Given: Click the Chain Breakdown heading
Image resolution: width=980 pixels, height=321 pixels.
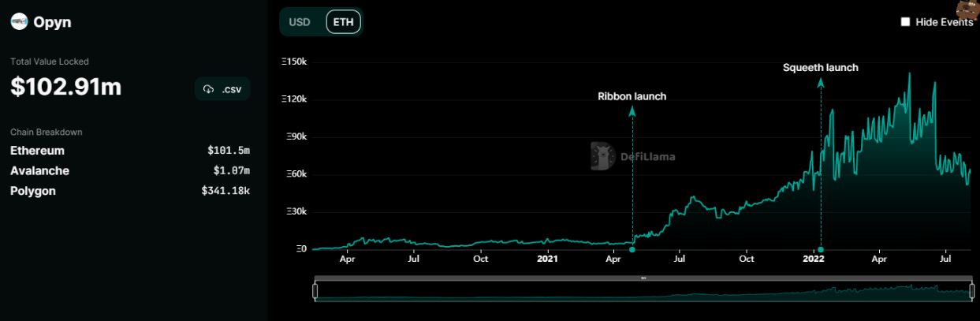Looking at the screenshot, I should [47, 132].
